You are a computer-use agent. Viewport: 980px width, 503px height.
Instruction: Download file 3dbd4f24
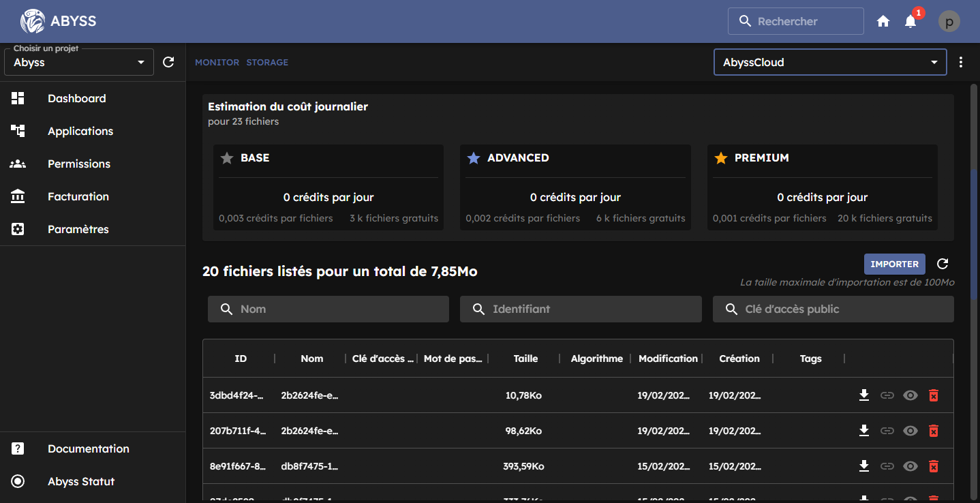point(864,395)
